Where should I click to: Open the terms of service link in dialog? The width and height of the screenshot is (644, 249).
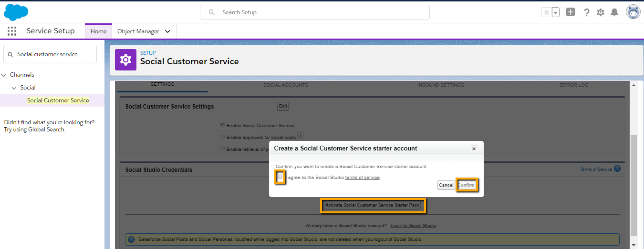click(362, 178)
